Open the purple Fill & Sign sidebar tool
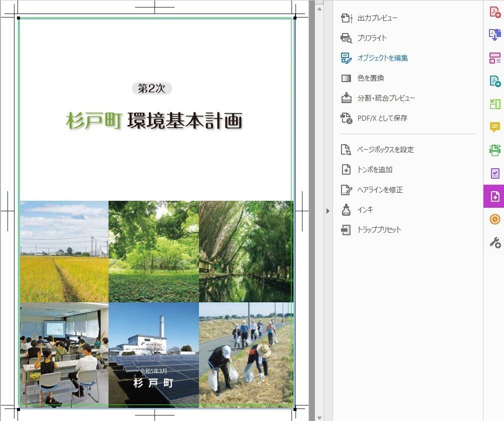504x421 pixels. click(495, 174)
